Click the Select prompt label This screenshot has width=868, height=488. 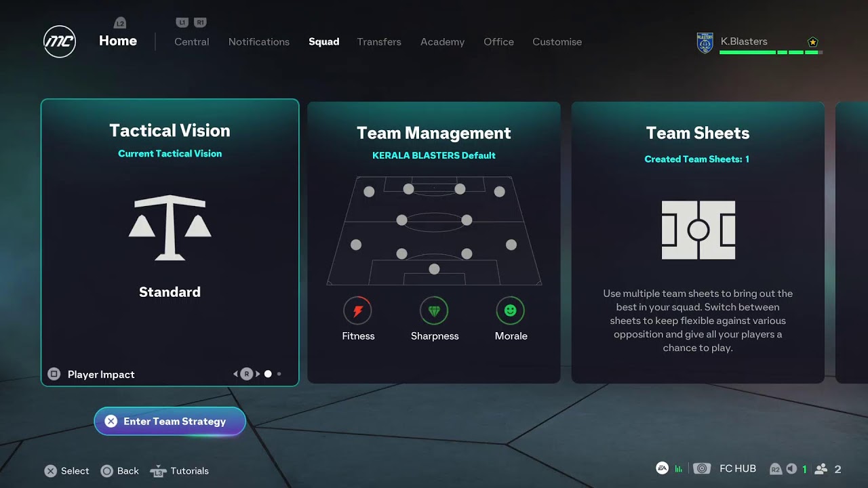point(75,471)
